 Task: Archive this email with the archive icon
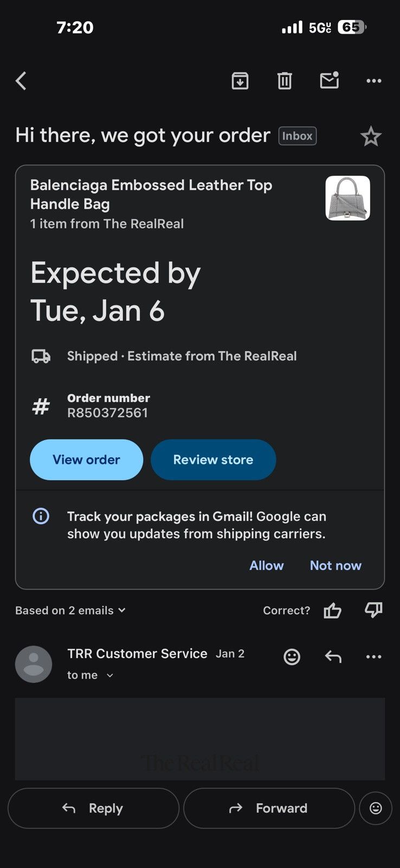[240, 81]
